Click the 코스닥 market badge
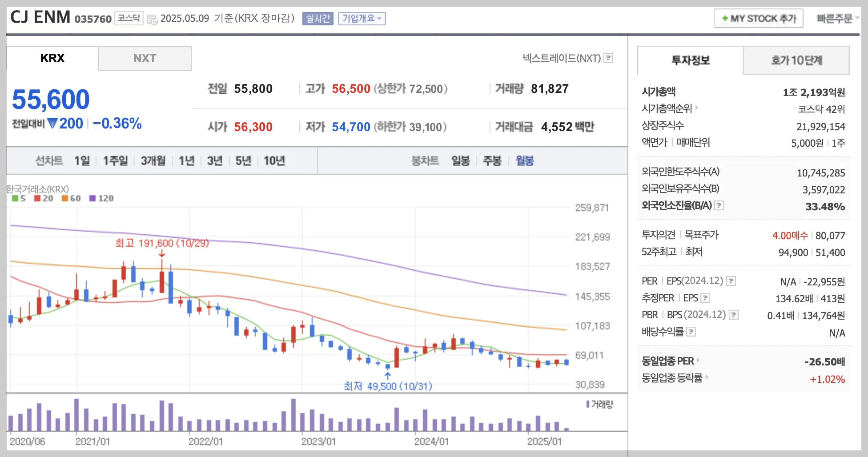Image resolution: width=868 pixels, height=457 pixels. 129,18
